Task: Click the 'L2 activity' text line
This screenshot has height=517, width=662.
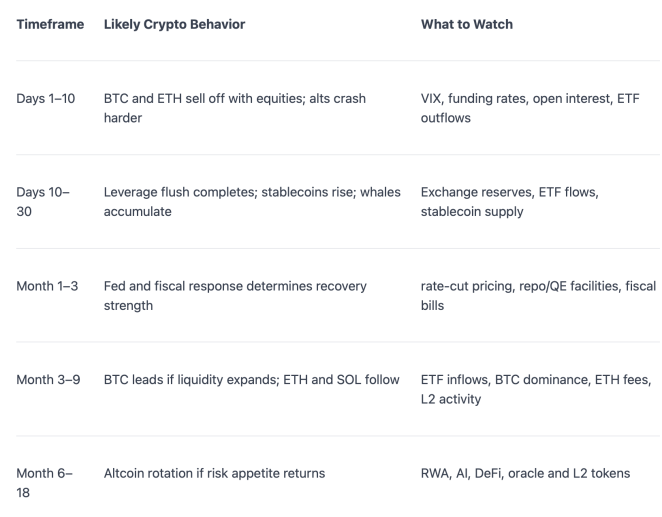Action: pos(451,399)
